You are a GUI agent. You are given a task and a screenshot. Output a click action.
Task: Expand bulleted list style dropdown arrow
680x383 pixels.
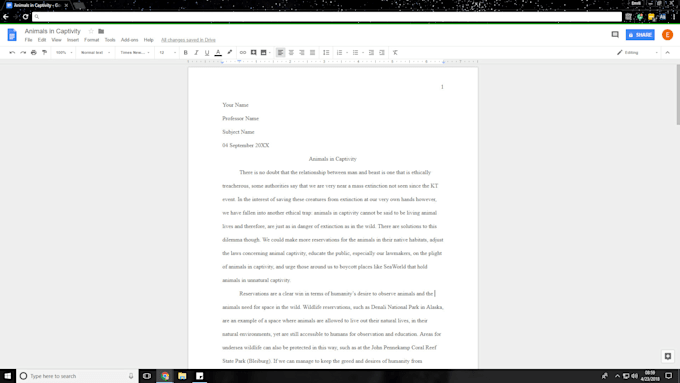pyautogui.click(x=363, y=52)
